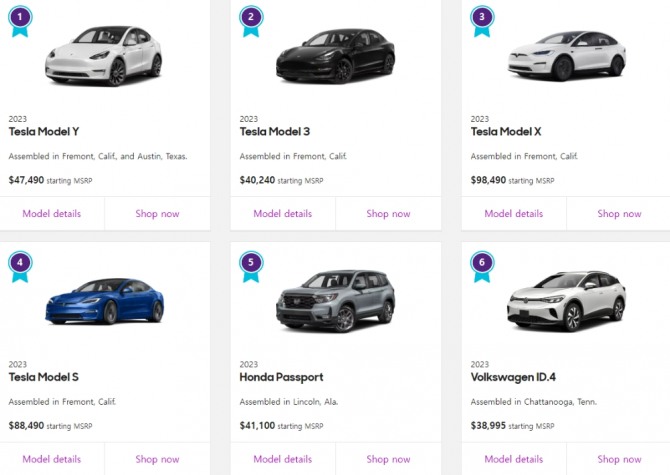The height and width of the screenshot is (475, 670).
Task: Open the Volkswagen ID.4 title link
Action: pos(520,377)
